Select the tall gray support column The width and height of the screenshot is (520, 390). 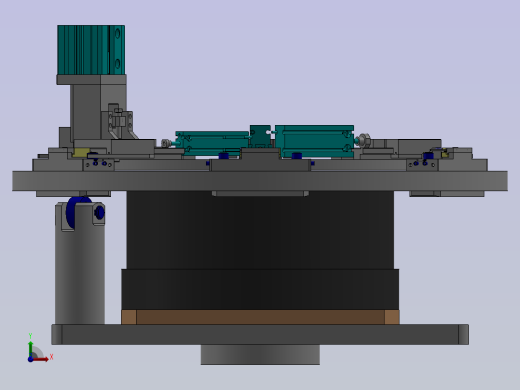pos(80,263)
